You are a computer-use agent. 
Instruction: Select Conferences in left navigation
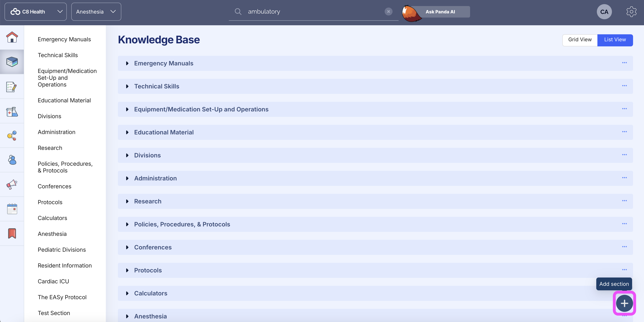pyautogui.click(x=55, y=186)
